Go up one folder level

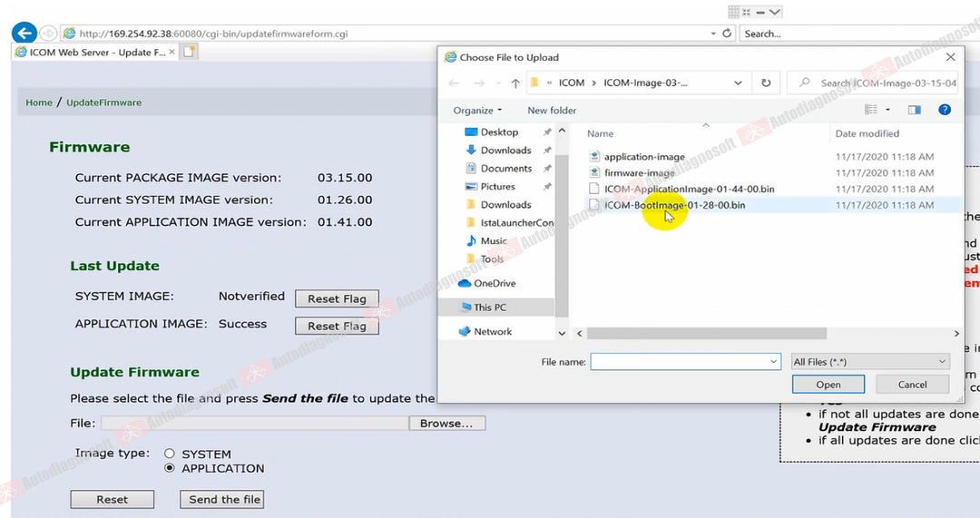pyautogui.click(x=515, y=83)
